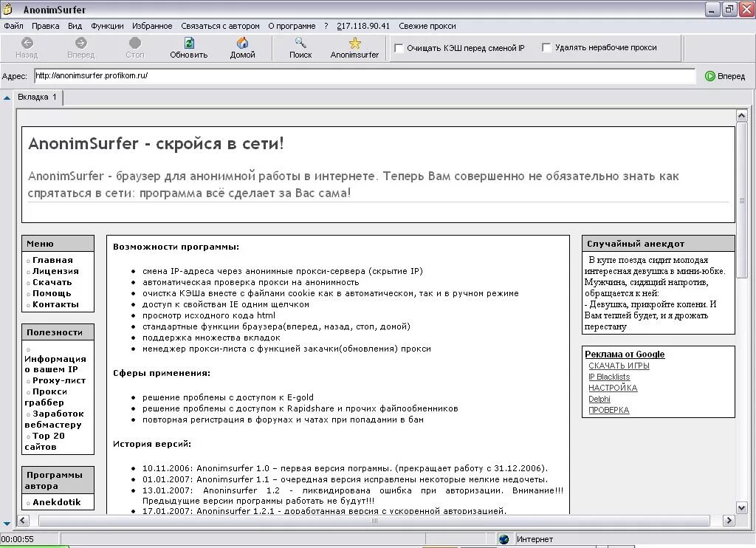This screenshot has height=548, width=756.
Task: Select the Вкладка 1 tab
Action: pos(38,97)
